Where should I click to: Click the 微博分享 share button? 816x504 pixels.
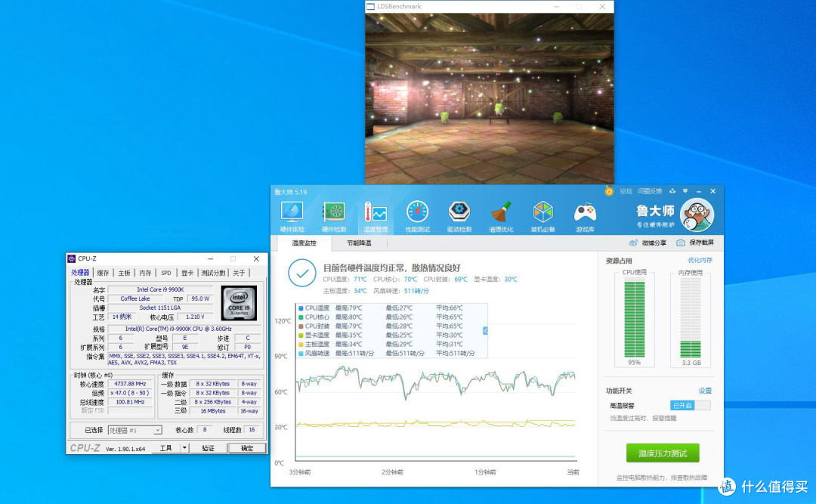tap(648, 243)
